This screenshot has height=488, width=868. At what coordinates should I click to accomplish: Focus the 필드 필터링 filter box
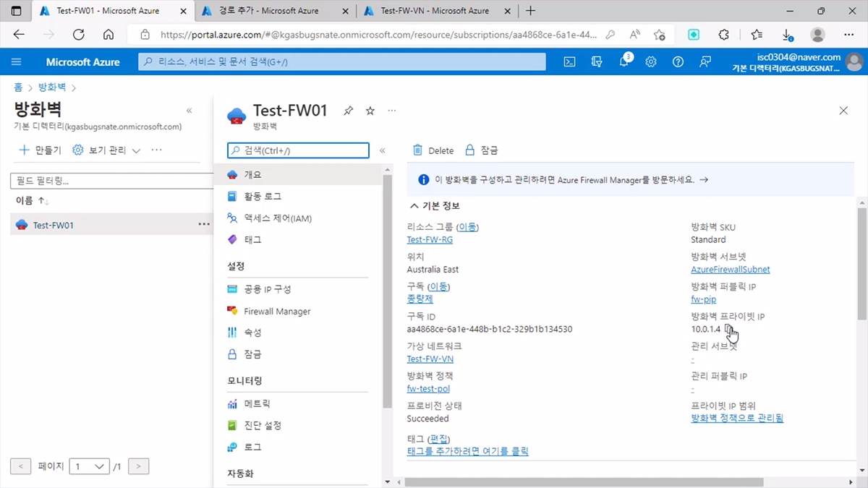click(111, 181)
